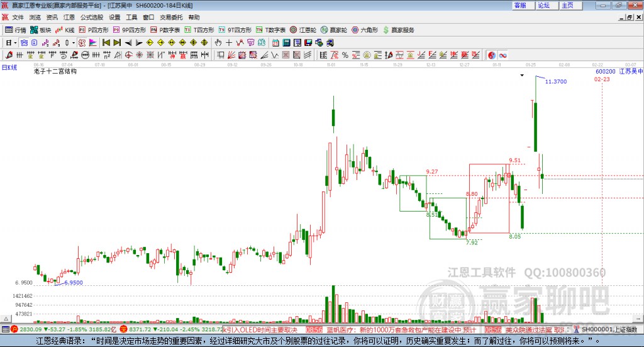Click the 老子十二宫结构 indicator title

[55, 72]
